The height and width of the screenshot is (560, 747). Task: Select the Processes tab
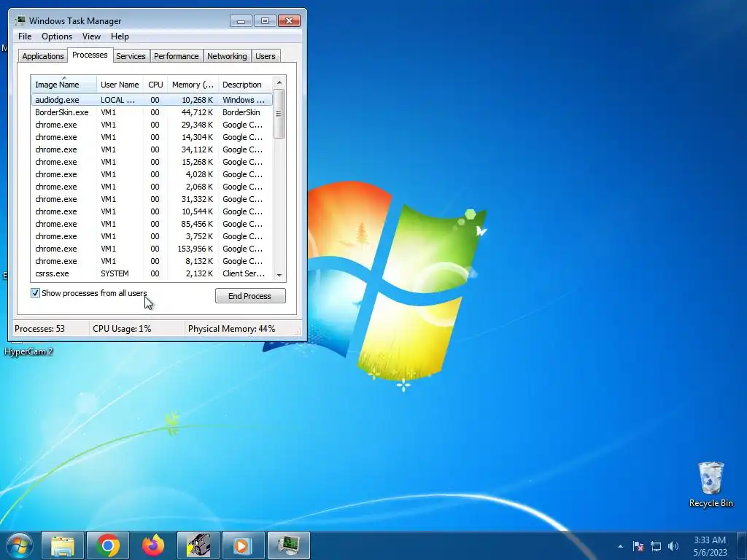tap(90, 55)
